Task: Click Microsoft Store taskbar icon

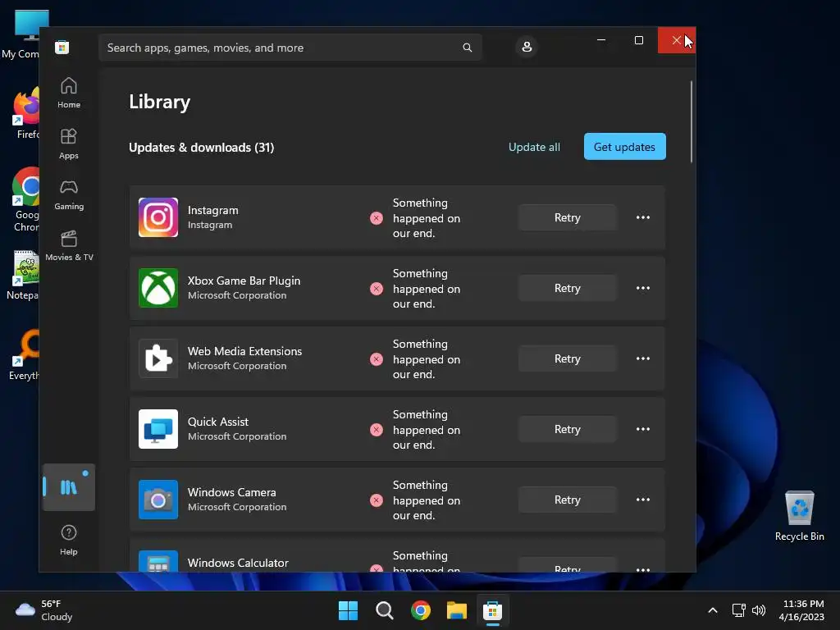Action: coord(492,610)
